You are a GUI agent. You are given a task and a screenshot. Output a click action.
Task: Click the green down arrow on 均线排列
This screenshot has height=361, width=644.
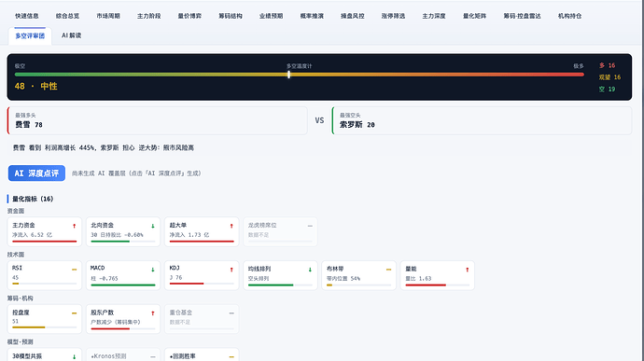[310, 270]
